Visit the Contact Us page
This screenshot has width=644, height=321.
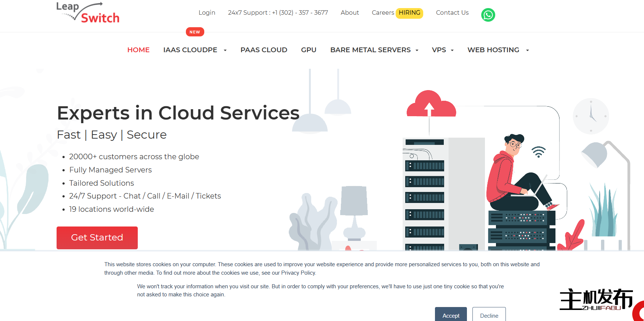[452, 13]
